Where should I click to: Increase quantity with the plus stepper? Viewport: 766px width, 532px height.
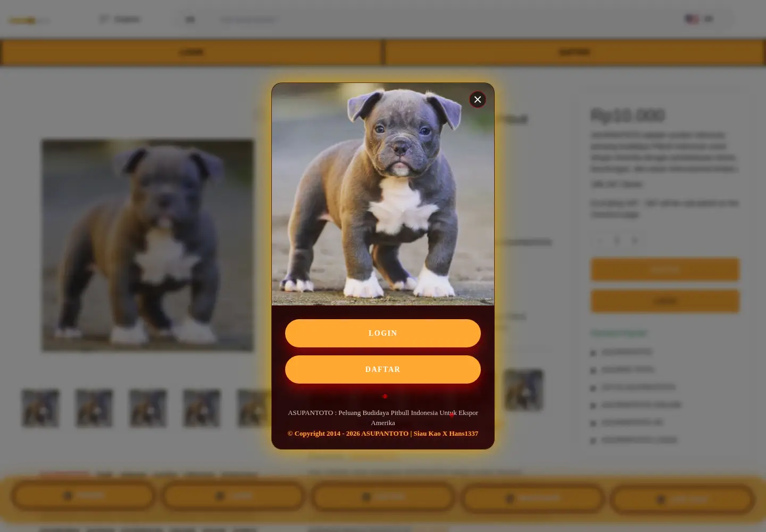coord(634,240)
